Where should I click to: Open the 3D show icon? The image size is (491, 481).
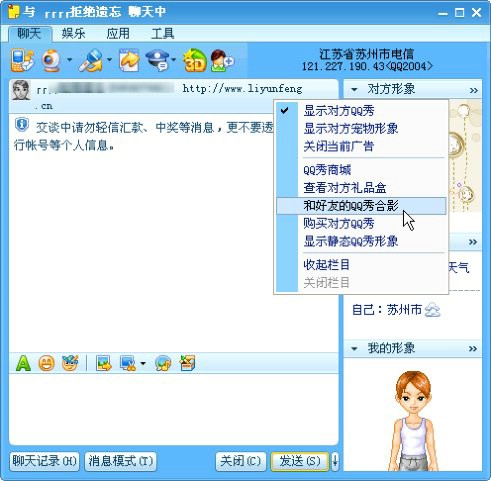[195, 60]
